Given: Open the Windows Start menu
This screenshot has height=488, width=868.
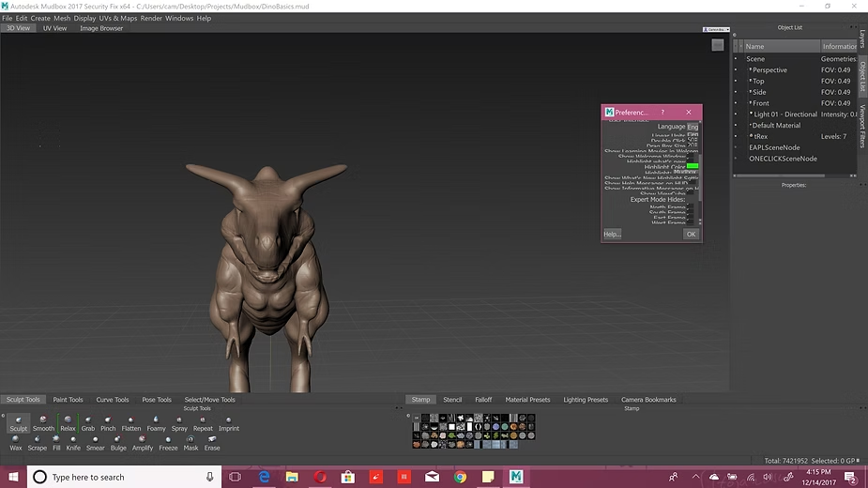Looking at the screenshot, I should click(x=13, y=477).
